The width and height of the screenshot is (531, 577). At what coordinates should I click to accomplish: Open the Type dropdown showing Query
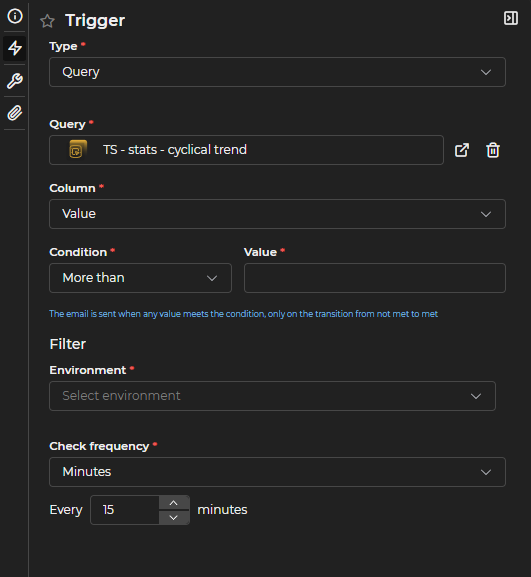coord(277,72)
